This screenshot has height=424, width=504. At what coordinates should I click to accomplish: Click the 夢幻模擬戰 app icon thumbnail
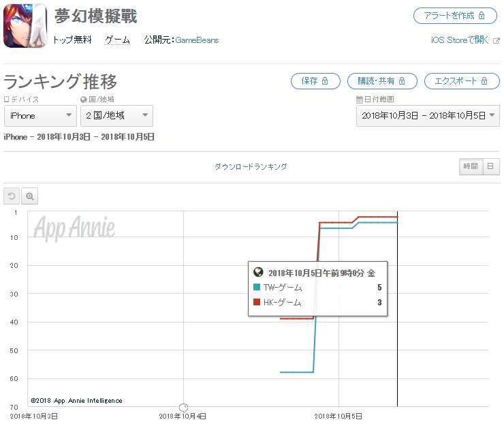coord(25,26)
